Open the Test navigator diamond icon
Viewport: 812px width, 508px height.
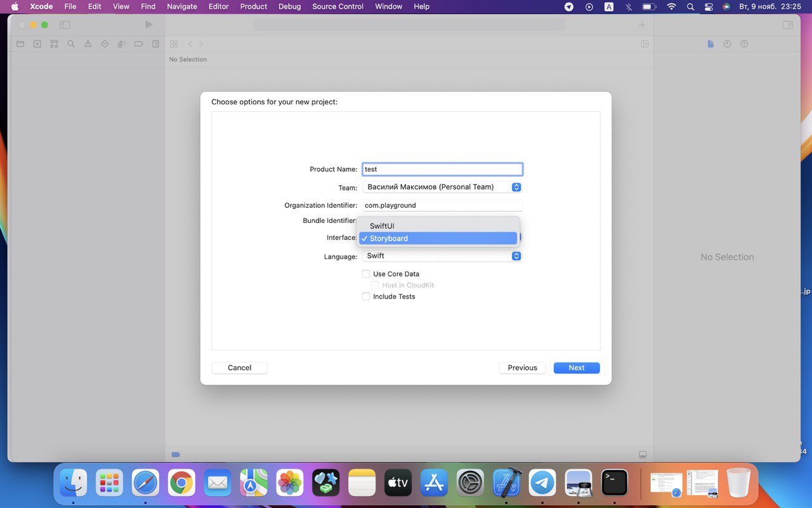point(105,44)
